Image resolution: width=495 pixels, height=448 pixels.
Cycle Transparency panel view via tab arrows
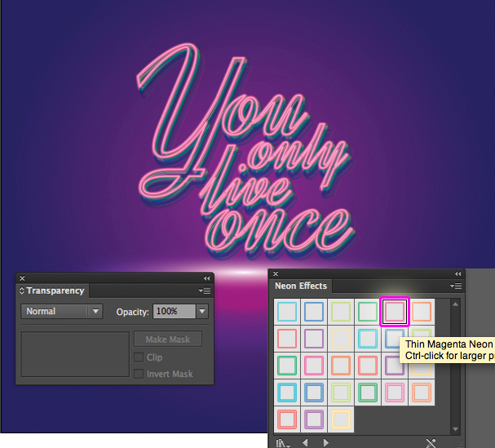pyautogui.click(x=22, y=291)
